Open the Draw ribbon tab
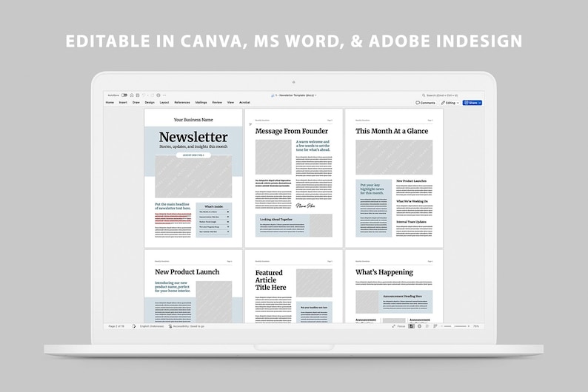The height and width of the screenshot is (392, 588). coord(136,102)
